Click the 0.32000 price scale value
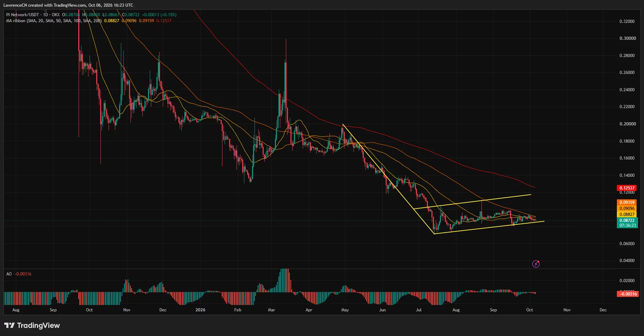The image size is (644, 336). 627,21
